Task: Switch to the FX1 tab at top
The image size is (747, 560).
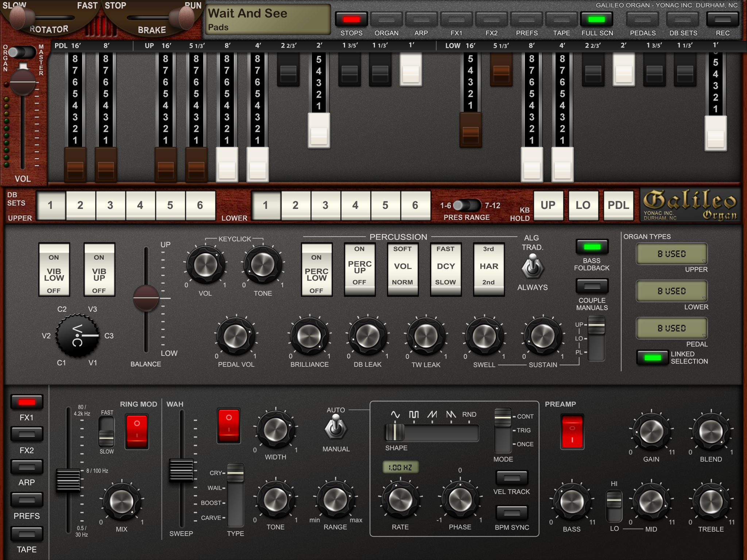Action: tap(456, 19)
